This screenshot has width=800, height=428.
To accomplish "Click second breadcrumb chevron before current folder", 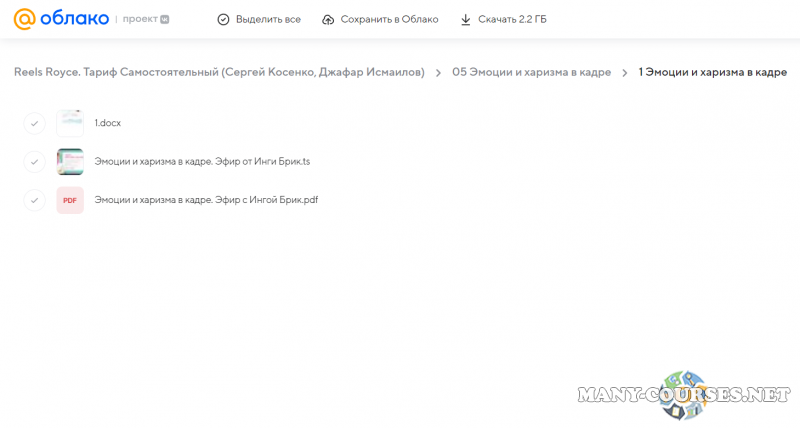I will [625, 73].
